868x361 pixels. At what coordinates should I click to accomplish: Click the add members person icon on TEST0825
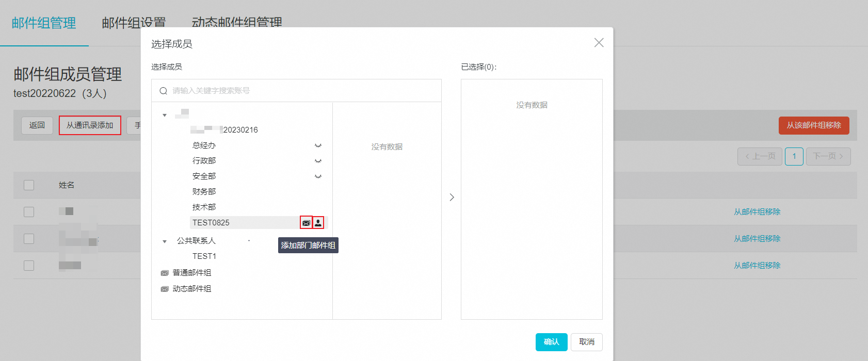318,223
